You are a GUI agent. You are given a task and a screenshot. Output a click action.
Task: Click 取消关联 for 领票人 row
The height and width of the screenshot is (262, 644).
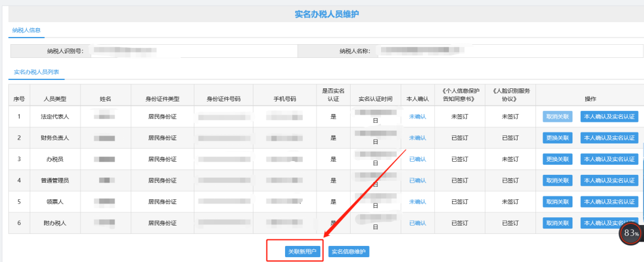click(x=558, y=202)
